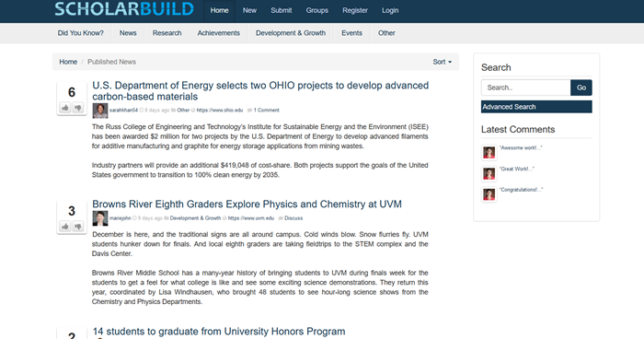Downvote the Browns River Eighth Graders story
The height and width of the screenshot is (339, 644).
78,227
